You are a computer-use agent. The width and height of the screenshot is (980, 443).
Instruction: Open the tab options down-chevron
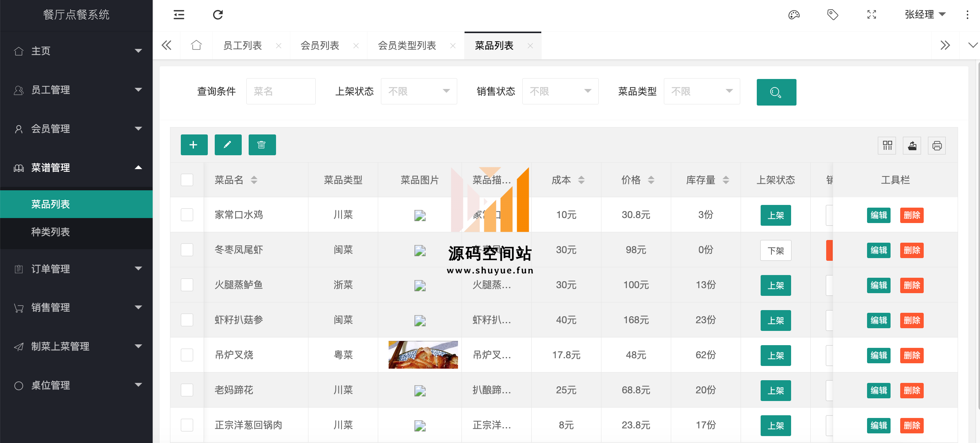click(x=972, y=45)
